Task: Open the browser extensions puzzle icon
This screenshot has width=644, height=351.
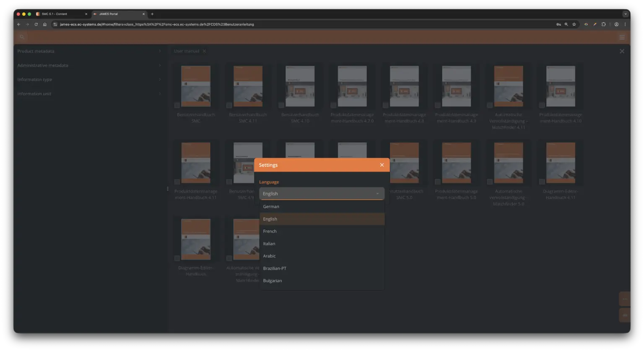Action: point(603,24)
